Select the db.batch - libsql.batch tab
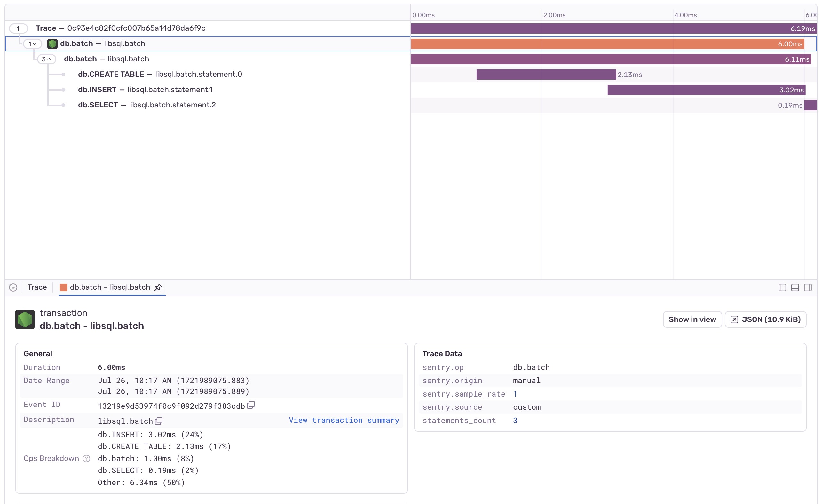822x504 pixels. click(x=110, y=287)
